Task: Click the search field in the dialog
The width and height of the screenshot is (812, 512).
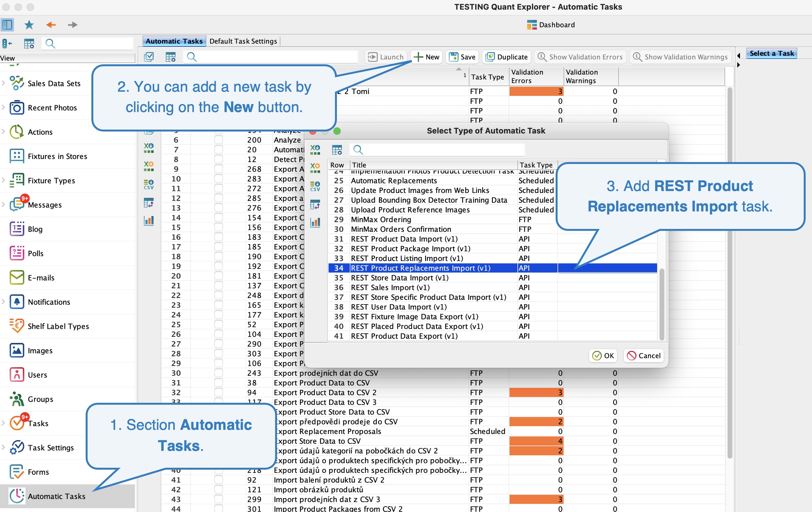Action: [437, 149]
